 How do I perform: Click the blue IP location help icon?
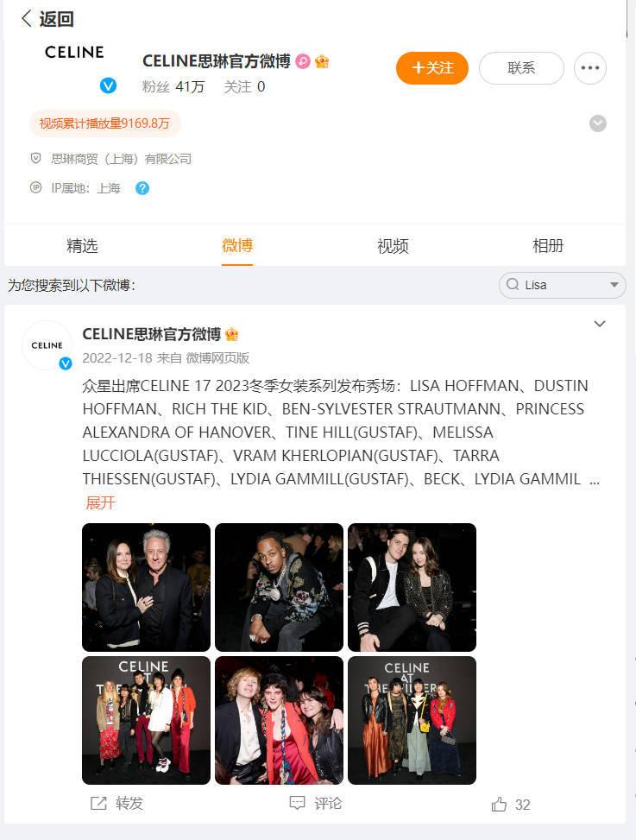(x=142, y=188)
